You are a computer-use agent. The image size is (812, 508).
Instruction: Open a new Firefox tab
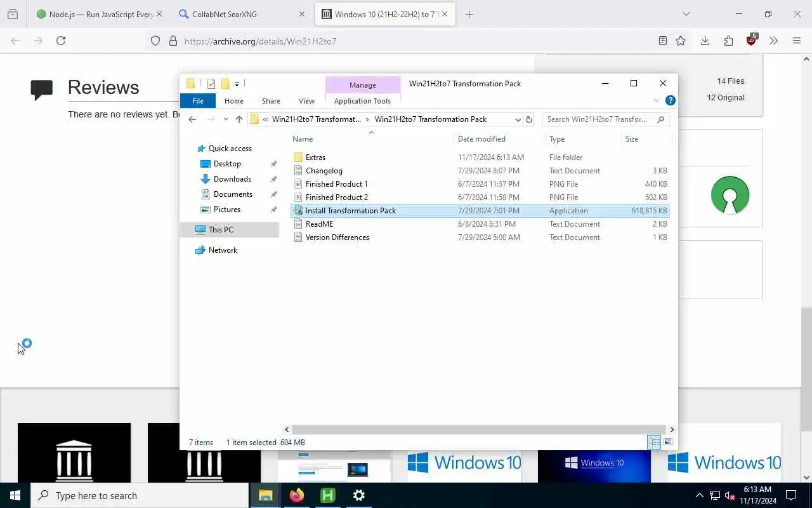click(469, 14)
